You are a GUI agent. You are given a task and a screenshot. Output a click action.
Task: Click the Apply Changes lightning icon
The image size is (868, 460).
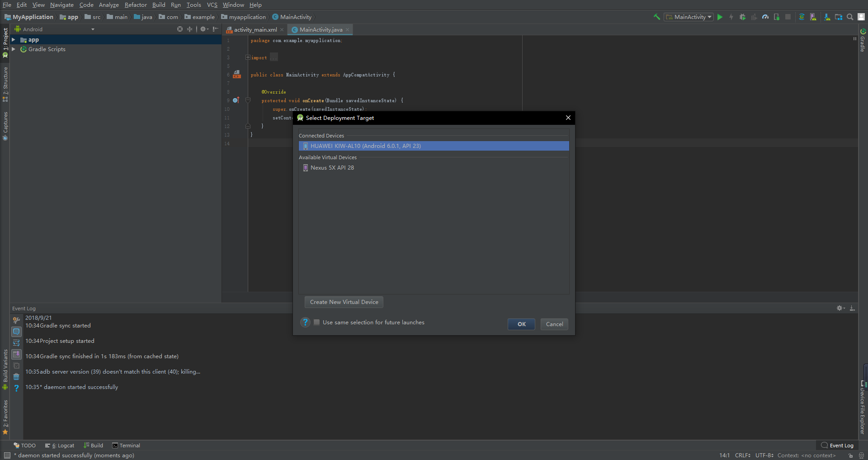tap(731, 17)
